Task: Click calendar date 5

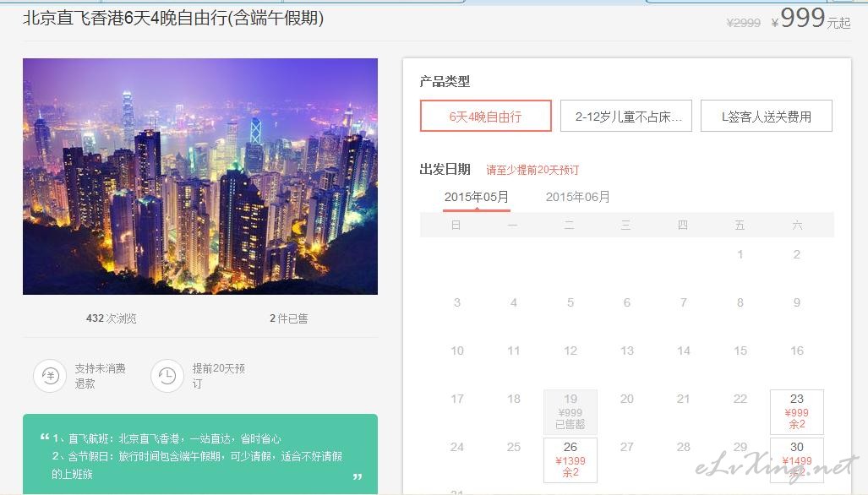Action: click(x=570, y=302)
